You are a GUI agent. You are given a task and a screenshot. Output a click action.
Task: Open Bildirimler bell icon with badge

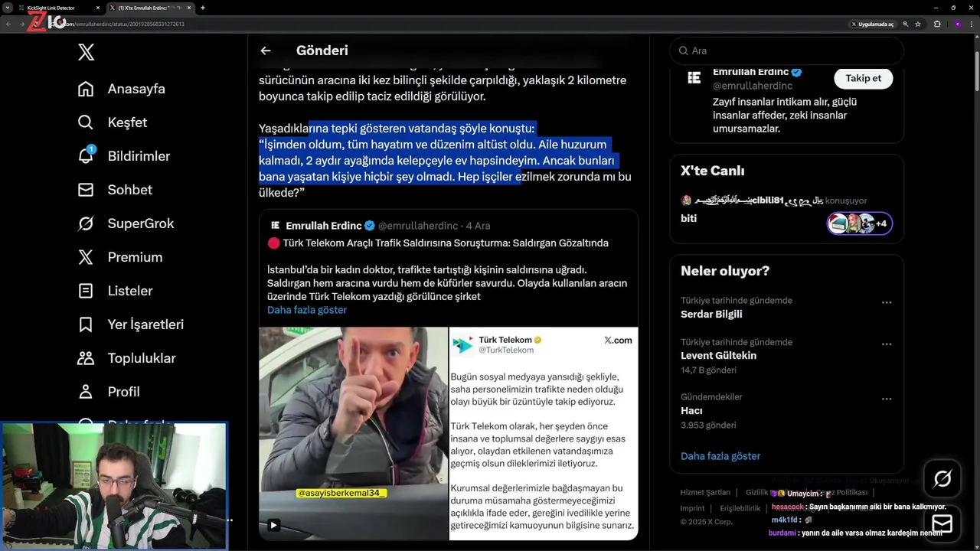click(86, 156)
